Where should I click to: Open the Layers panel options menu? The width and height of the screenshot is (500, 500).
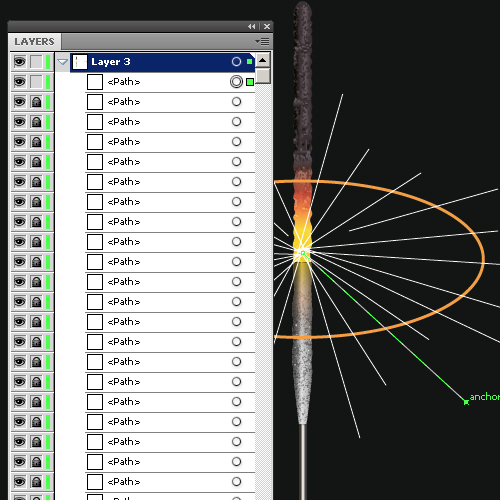point(262,41)
